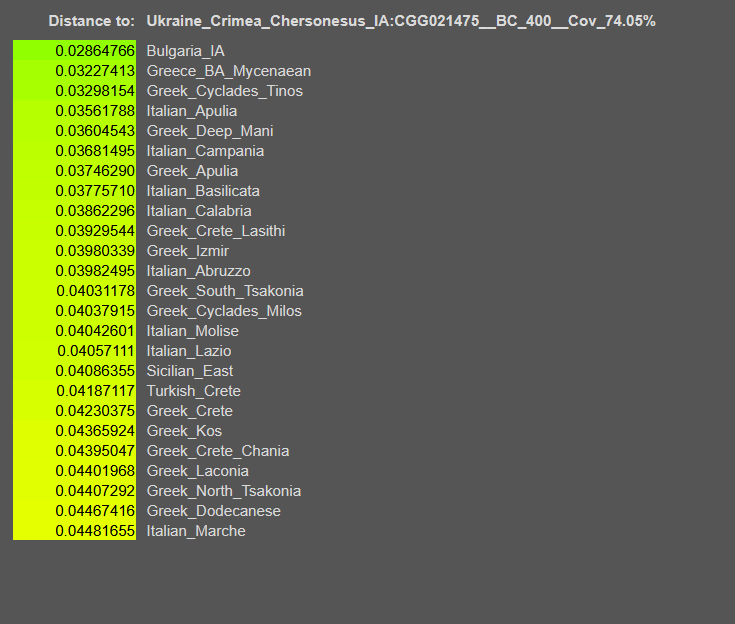Viewport: 735px width, 624px height.
Task: Click distance value 0.02864766
Action: pos(95,51)
